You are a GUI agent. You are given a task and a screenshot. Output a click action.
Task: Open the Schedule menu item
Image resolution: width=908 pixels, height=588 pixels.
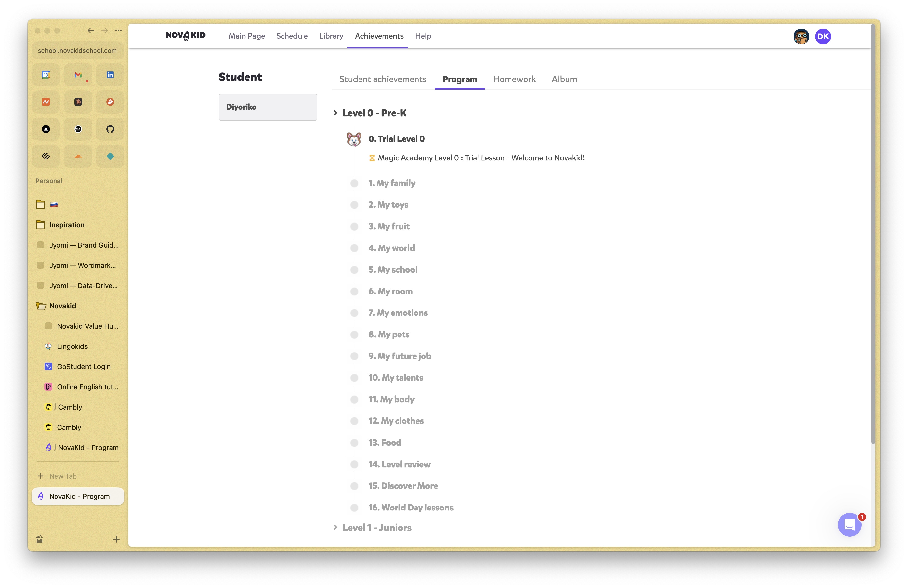coord(292,36)
